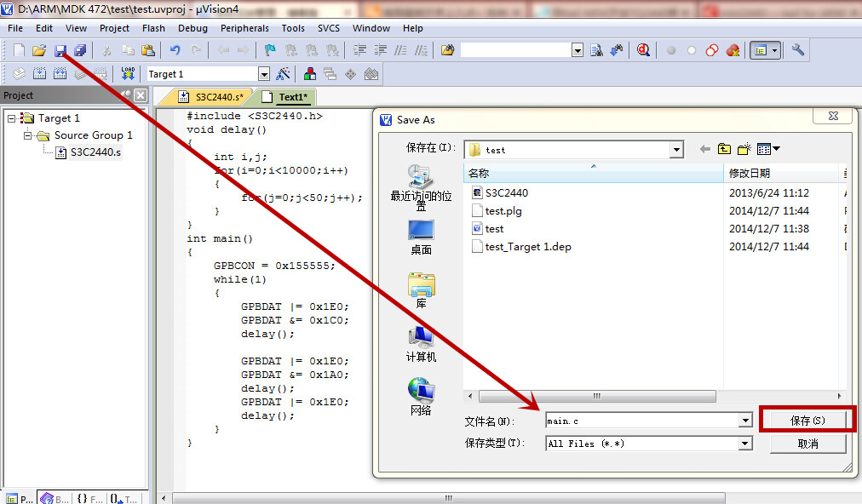Screen dimensions: 862x504
Task: Click the Undo arrow icon
Action: pyautogui.click(x=175, y=50)
